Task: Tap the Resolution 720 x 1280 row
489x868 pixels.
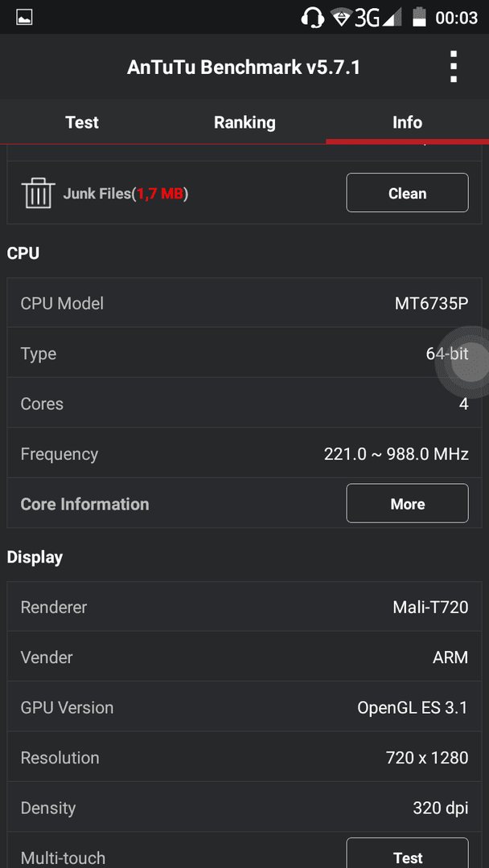Action: (x=244, y=757)
